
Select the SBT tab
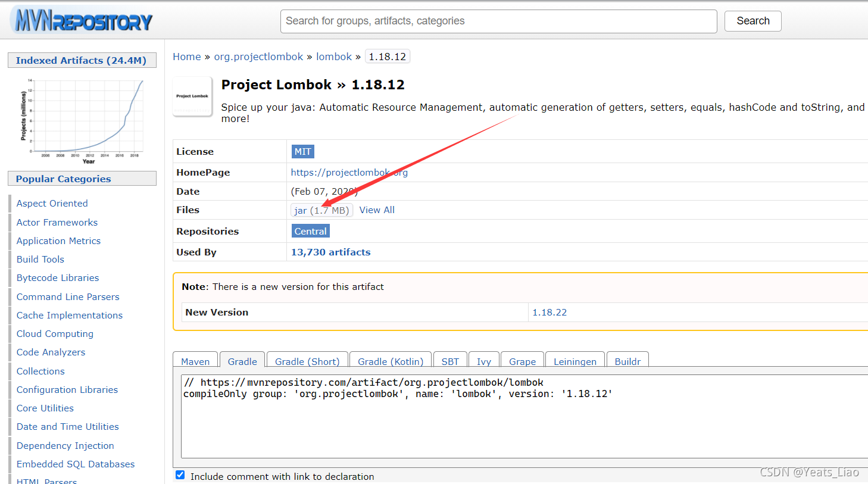450,361
